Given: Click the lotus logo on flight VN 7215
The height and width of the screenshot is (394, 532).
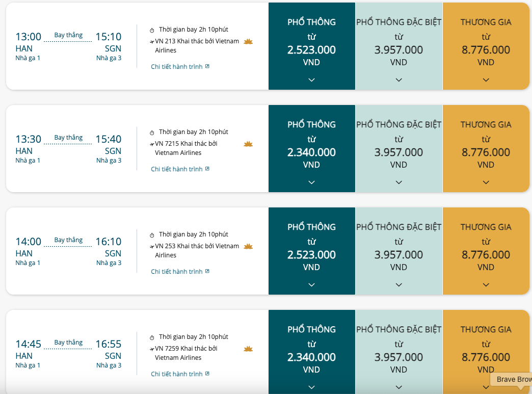Looking at the screenshot, I should (x=248, y=144).
